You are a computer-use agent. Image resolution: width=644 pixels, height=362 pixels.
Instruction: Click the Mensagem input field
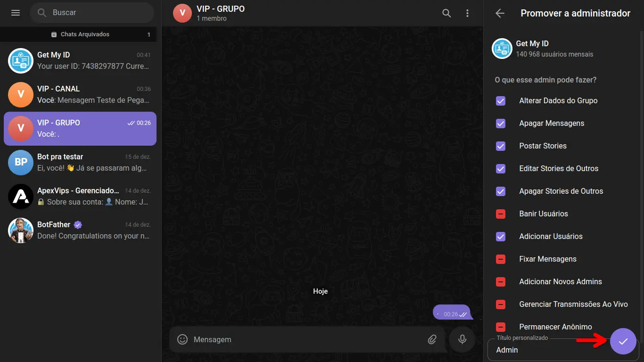coord(306,339)
